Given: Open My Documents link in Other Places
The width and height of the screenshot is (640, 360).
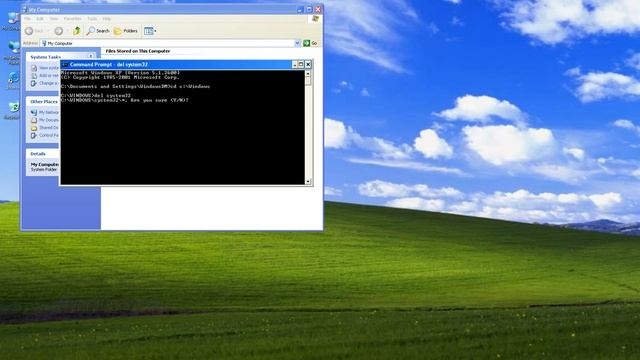Looking at the screenshot, I should point(45,120).
